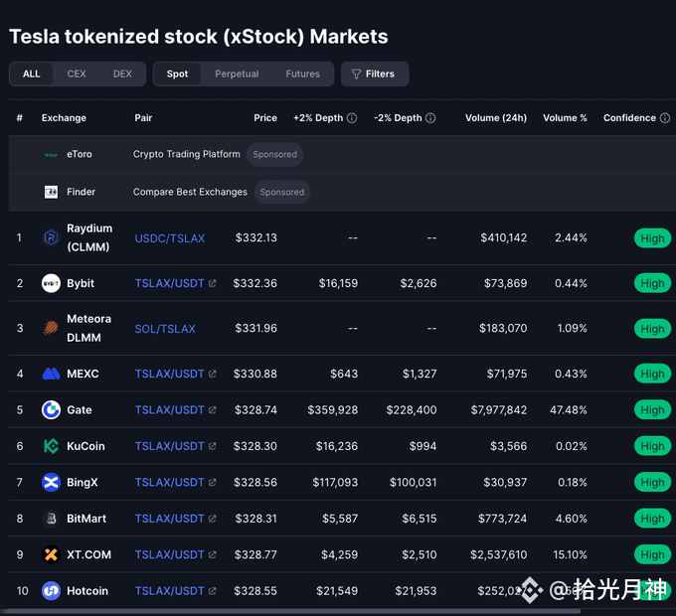
Task: Click the Finder Sponsored badge
Action: [282, 192]
